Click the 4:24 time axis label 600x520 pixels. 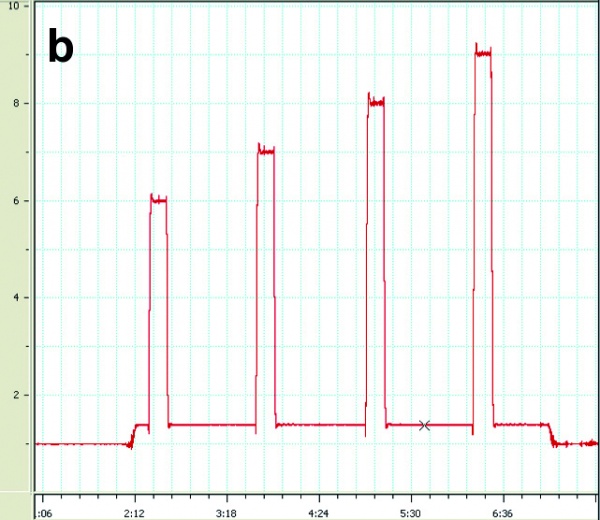tap(318, 511)
